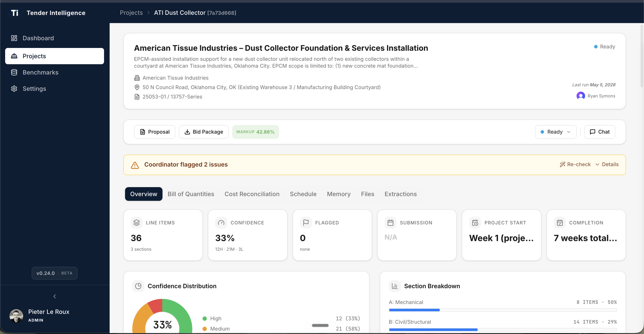The image size is (644, 334).
Task: Click the Line Items layers icon
Action: coord(137,223)
